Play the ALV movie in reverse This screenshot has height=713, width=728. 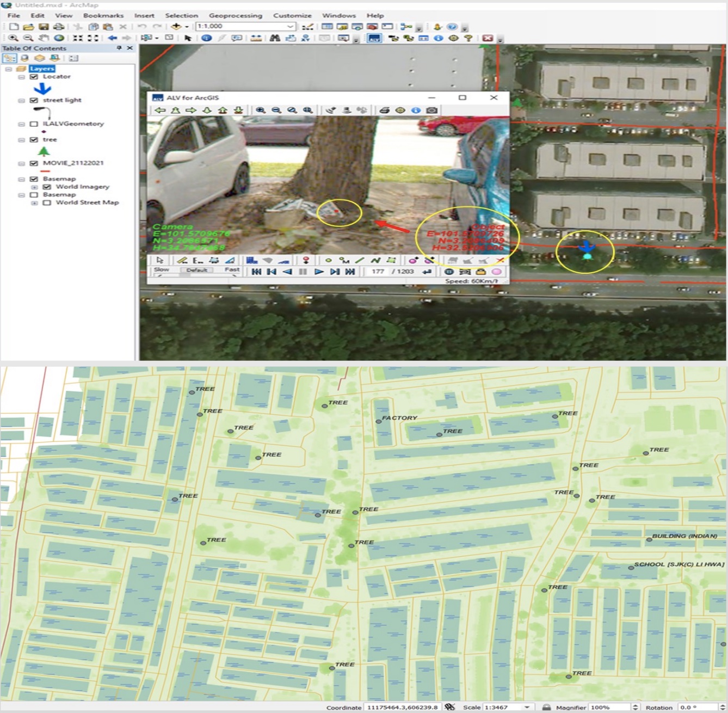tap(287, 272)
